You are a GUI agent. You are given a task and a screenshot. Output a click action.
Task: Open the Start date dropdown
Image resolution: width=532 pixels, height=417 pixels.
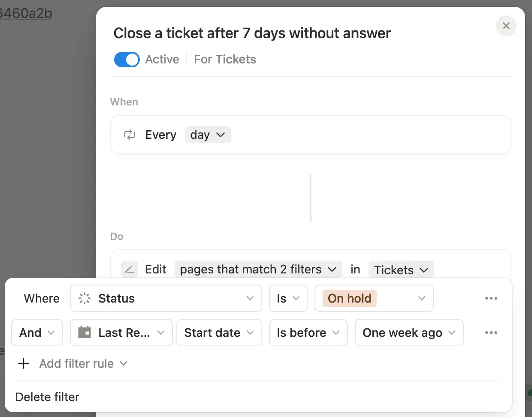click(x=219, y=333)
